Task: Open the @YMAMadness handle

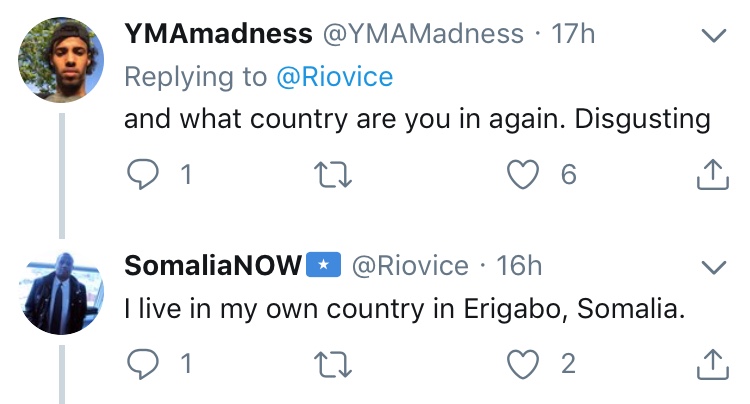Action: point(424,34)
